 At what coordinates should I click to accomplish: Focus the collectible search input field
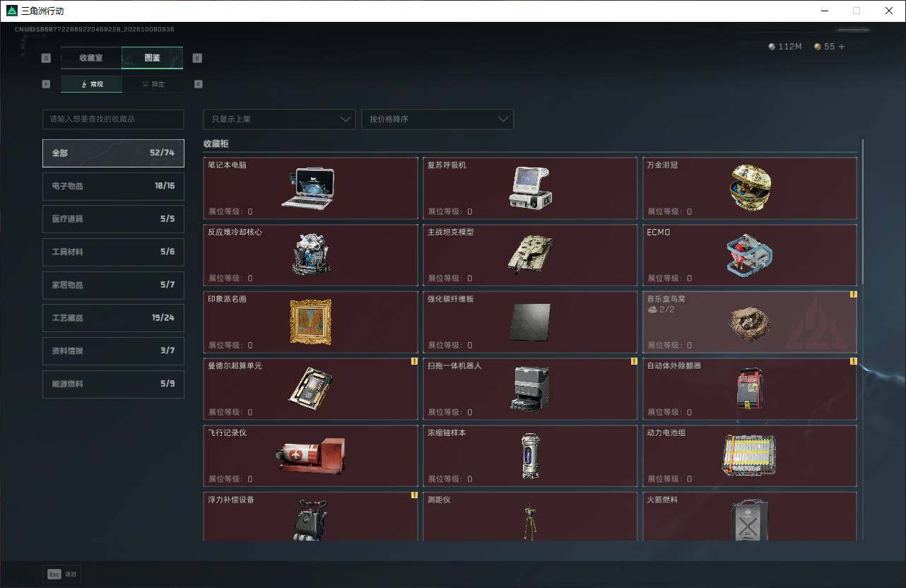pos(113,119)
